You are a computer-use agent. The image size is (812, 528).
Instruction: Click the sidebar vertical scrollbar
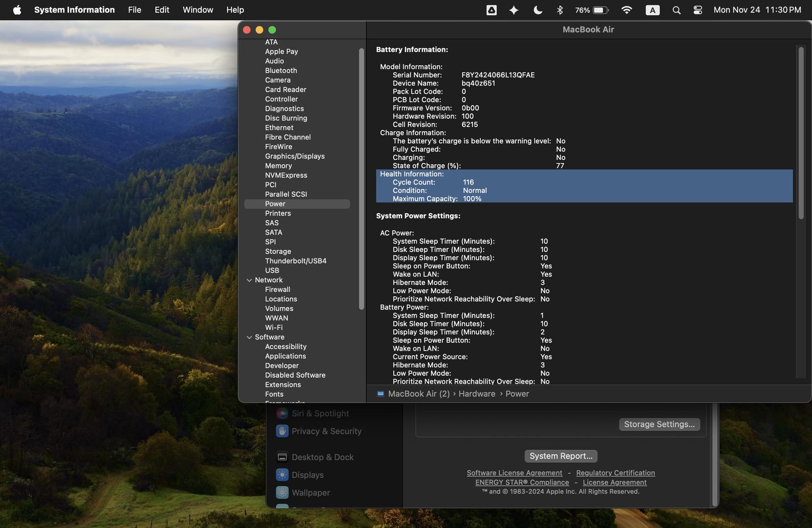(361, 178)
